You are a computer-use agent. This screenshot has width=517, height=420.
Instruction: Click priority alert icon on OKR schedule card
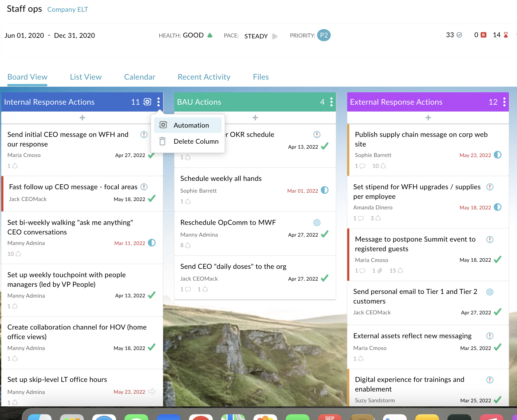pyautogui.click(x=317, y=134)
